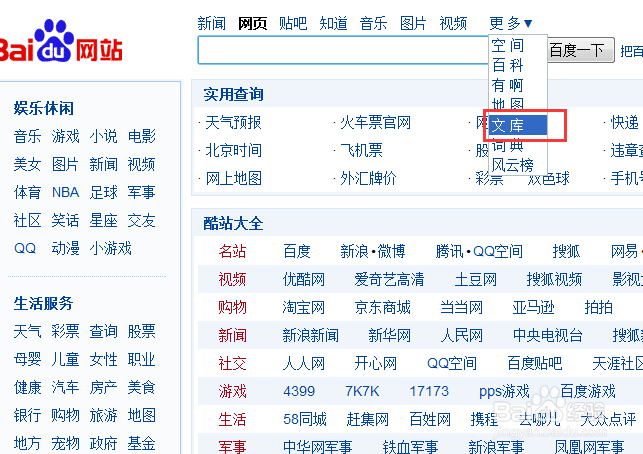Viewport: 643px width, 454px height.
Task: Open the 腾讯•QQ空间 link
Action: pyautogui.click(x=479, y=251)
